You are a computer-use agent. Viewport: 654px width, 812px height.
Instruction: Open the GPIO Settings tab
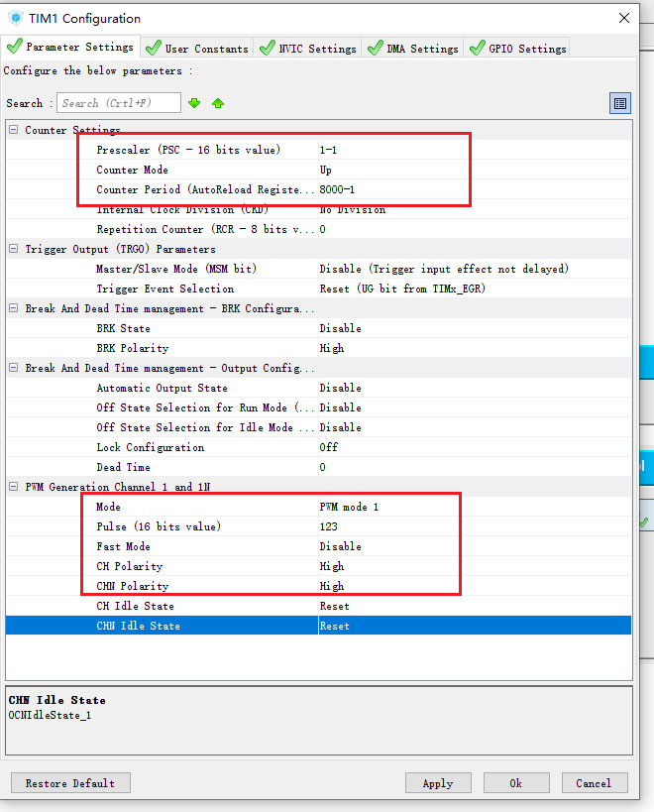pyautogui.click(x=517, y=49)
